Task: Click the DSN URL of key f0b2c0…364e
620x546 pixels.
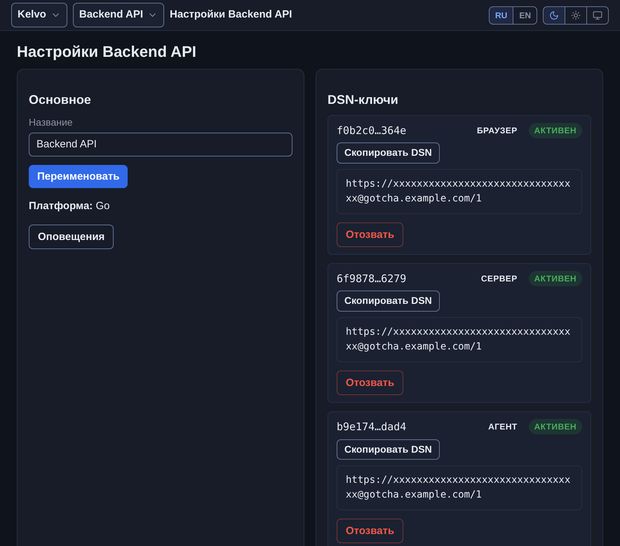Action: coord(459,191)
